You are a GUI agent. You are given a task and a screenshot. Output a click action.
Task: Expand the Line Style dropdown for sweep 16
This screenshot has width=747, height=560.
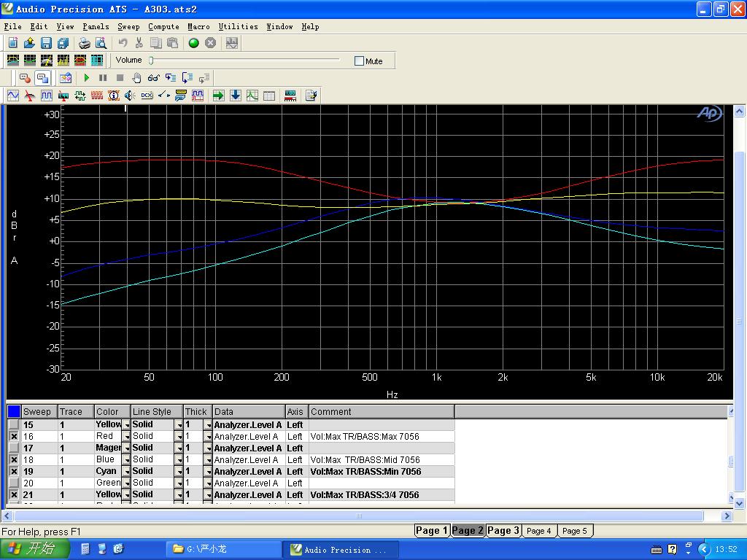(x=178, y=437)
